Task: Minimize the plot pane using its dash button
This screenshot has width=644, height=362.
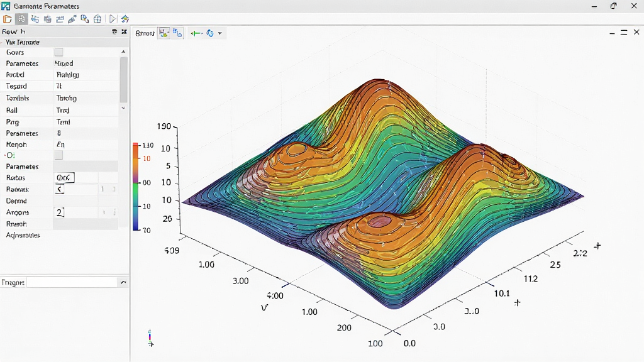Action: (612, 33)
